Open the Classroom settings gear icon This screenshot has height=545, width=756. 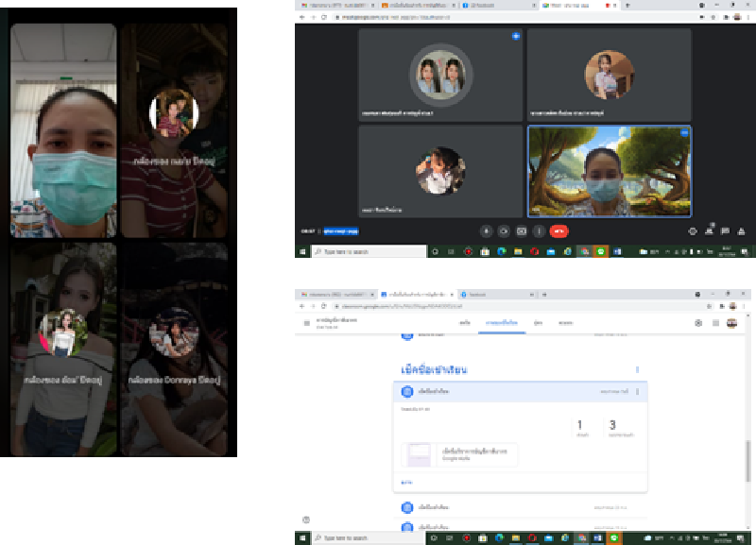click(x=698, y=323)
